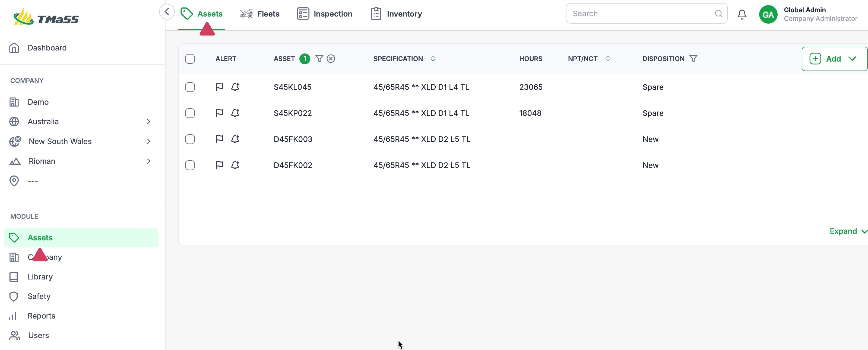The image size is (868, 350).
Task: Click the Disposition filter funnel icon
Action: 693,59
